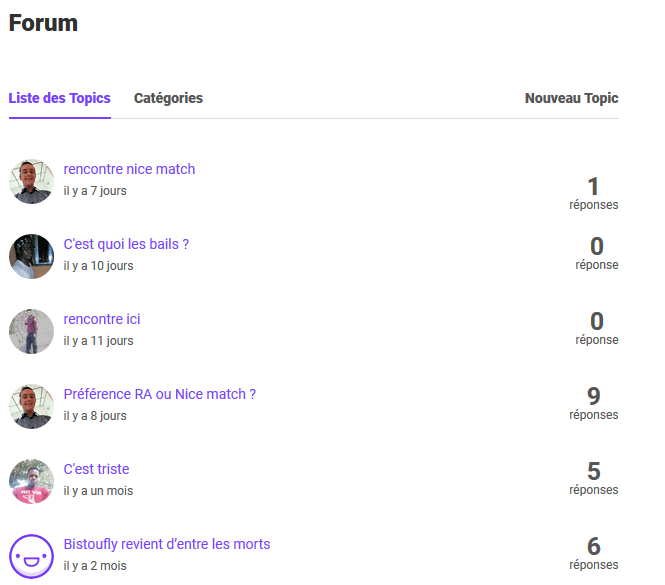The image size is (665, 585).
Task: Click smiley face icon beside Bistoufly topic
Action: 31,557
